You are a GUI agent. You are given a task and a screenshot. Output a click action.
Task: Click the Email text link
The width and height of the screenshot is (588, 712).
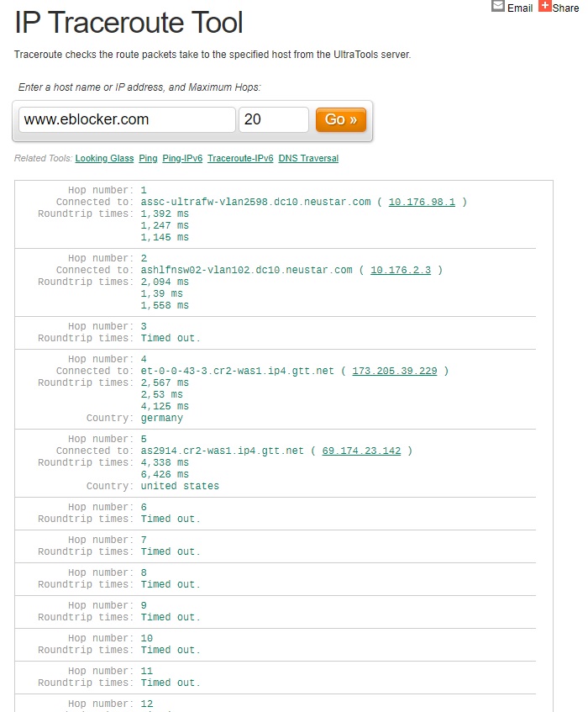click(x=520, y=8)
